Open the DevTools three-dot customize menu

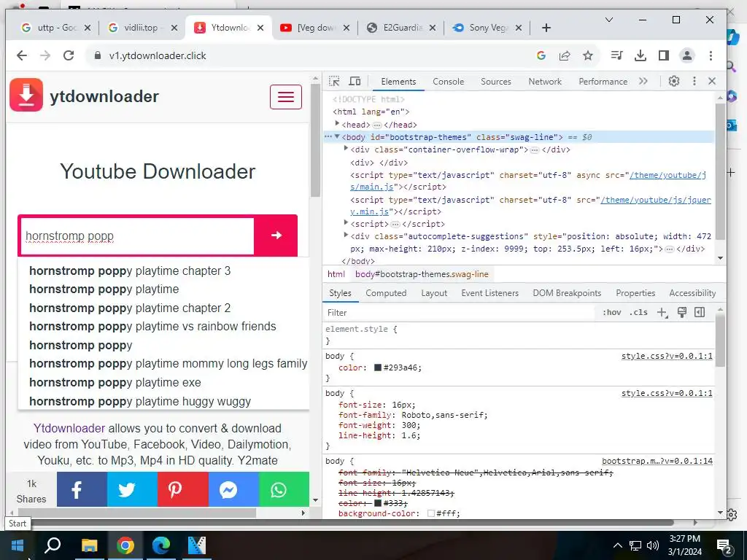694,81
